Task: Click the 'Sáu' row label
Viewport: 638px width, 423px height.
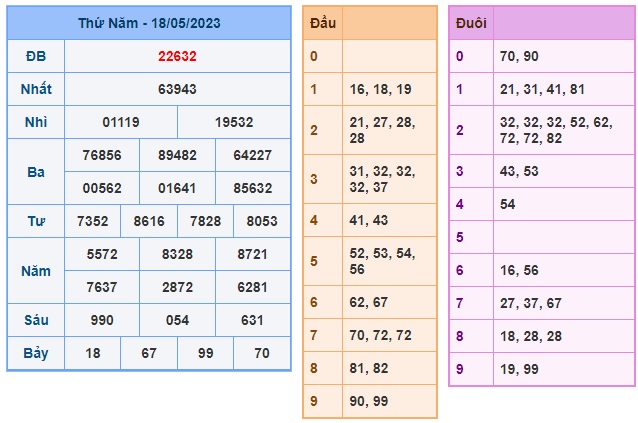Action: 36,320
